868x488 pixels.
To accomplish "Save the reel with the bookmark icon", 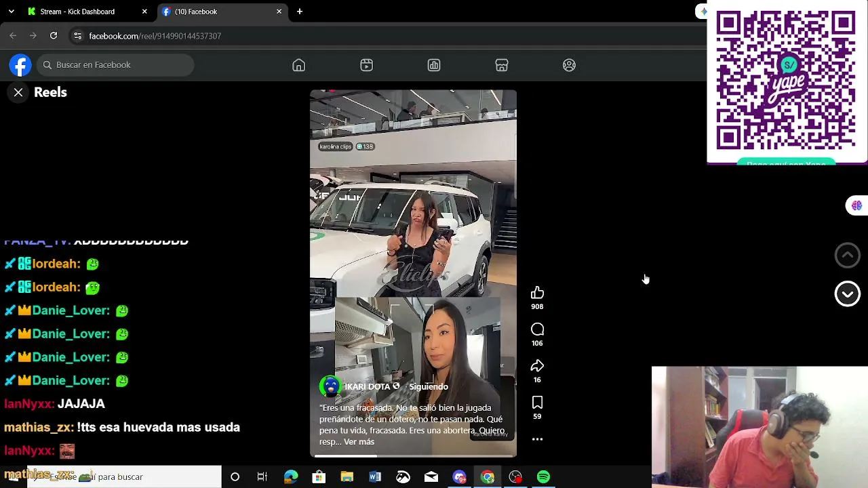I will [537, 403].
